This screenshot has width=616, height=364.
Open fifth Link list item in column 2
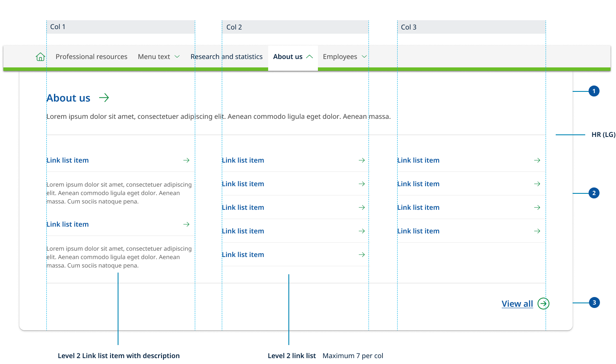(x=243, y=255)
